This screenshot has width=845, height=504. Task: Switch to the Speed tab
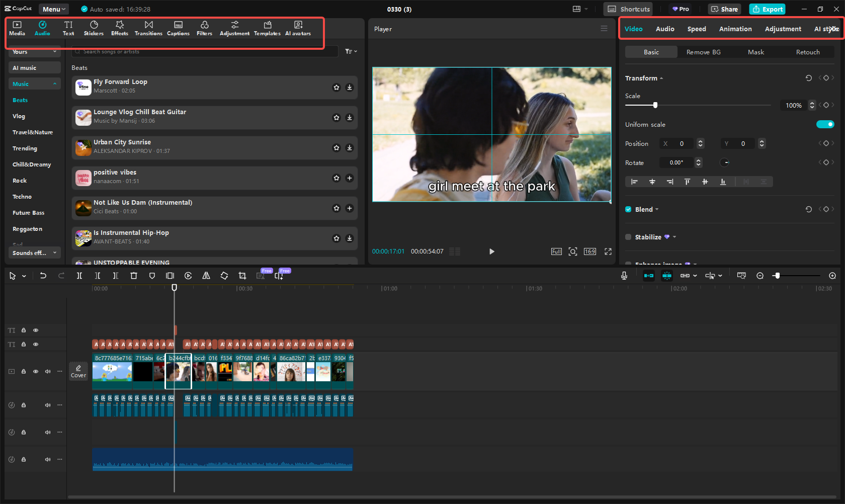pyautogui.click(x=697, y=29)
